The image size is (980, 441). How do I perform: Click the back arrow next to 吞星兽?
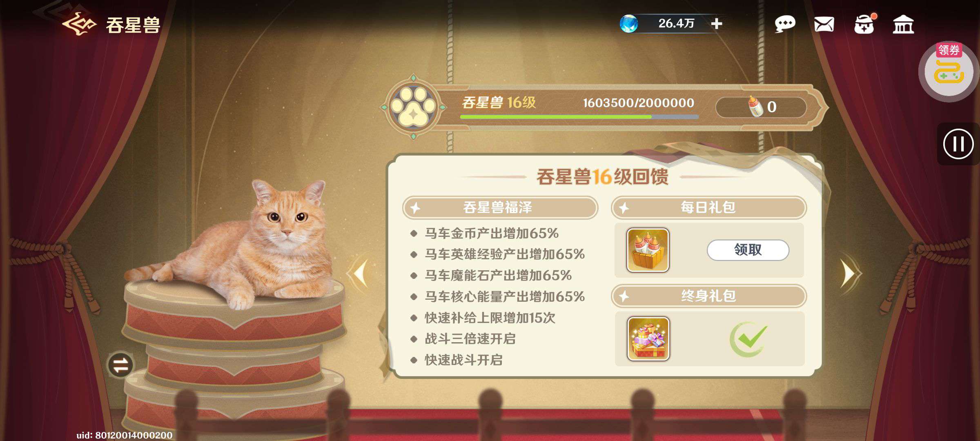coord(79,24)
